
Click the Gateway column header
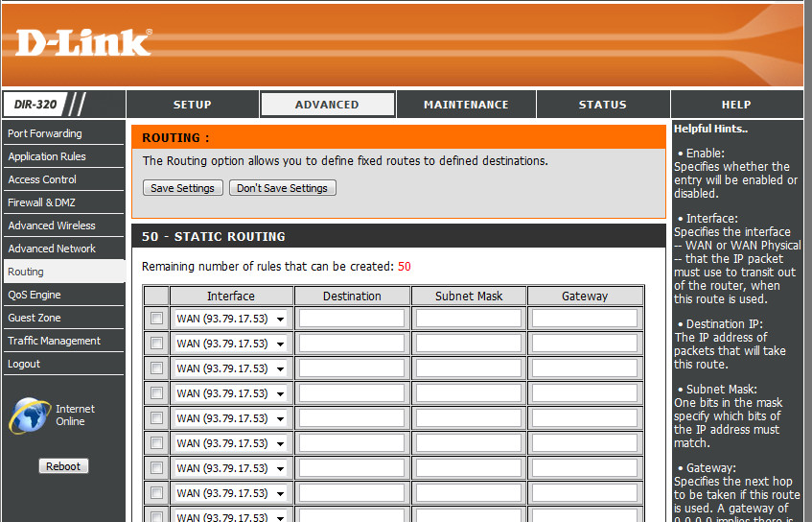tap(585, 296)
